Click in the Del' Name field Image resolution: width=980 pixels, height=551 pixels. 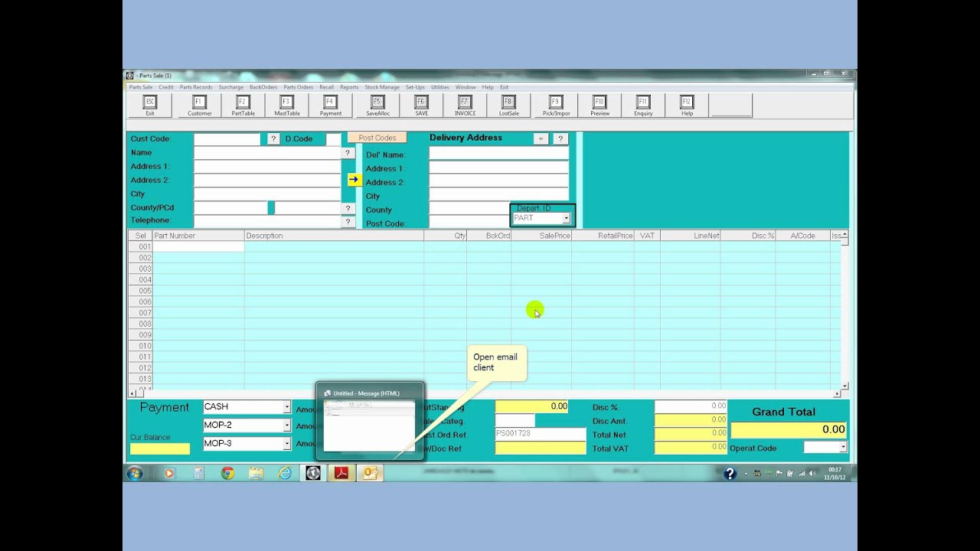[498, 154]
